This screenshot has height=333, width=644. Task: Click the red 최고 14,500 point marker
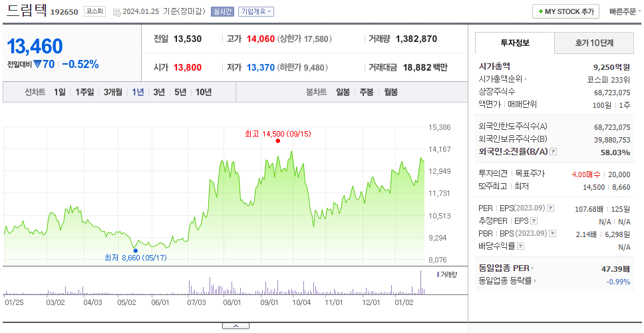pyautogui.click(x=277, y=141)
